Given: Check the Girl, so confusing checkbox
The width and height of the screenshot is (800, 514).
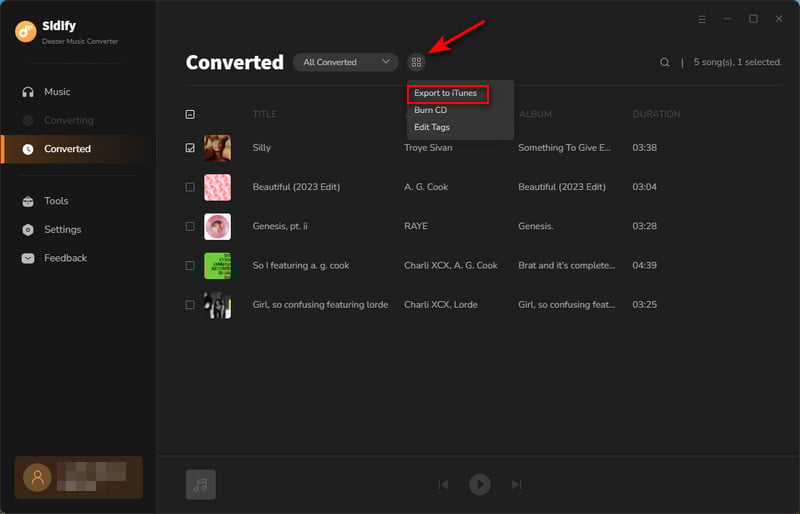Looking at the screenshot, I should [190, 305].
